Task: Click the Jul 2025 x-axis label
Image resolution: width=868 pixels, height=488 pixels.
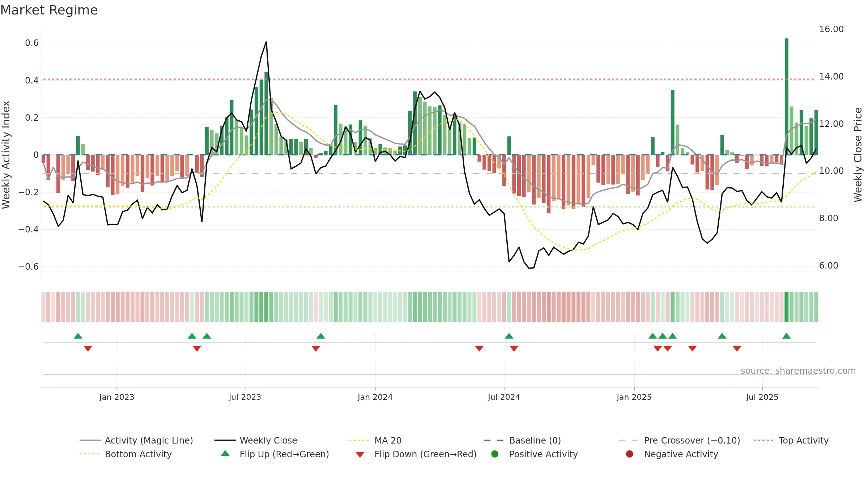Action: tap(762, 397)
